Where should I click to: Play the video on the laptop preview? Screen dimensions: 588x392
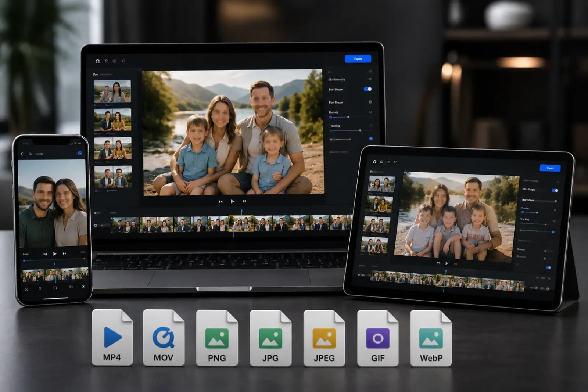click(x=232, y=201)
